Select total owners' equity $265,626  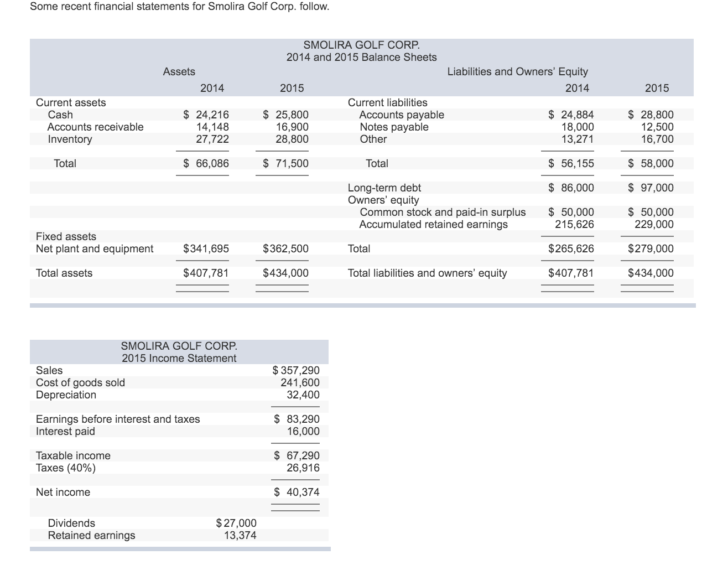coord(571,248)
